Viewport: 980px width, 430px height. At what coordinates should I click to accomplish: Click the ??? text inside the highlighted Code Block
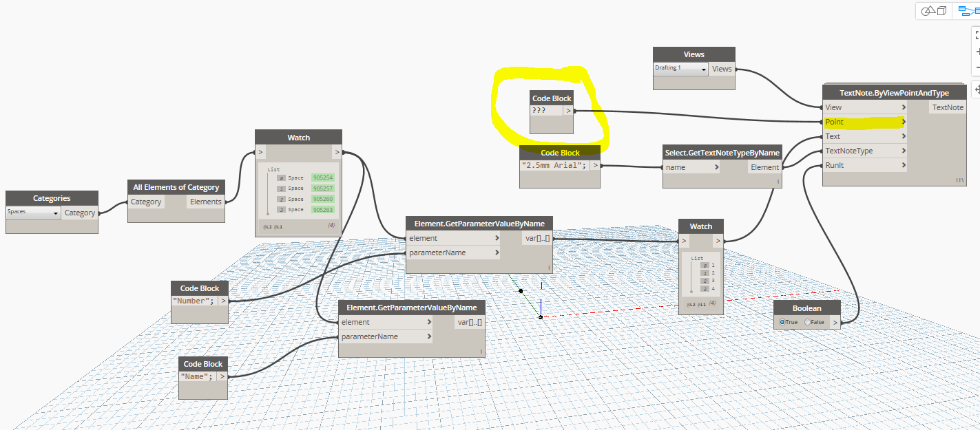click(539, 110)
